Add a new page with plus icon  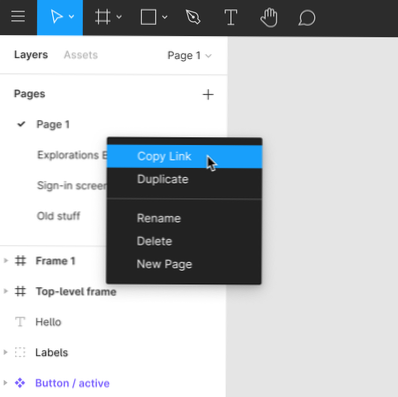point(208,95)
